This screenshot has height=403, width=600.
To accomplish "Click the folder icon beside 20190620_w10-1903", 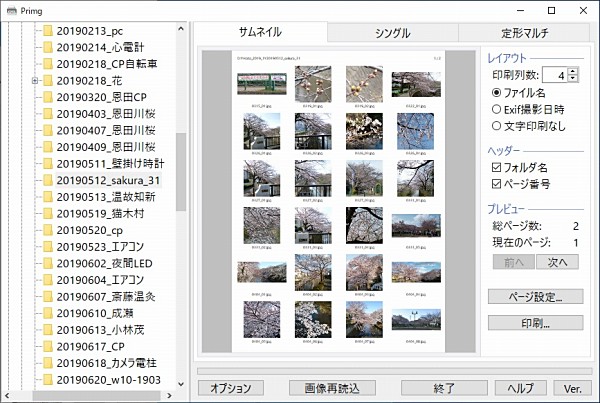I will (48, 380).
